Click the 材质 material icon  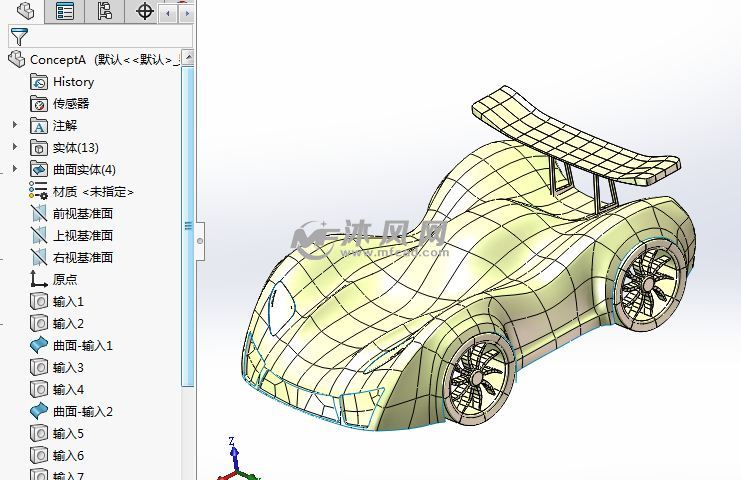pyautogui.click(x=38, y=191)
